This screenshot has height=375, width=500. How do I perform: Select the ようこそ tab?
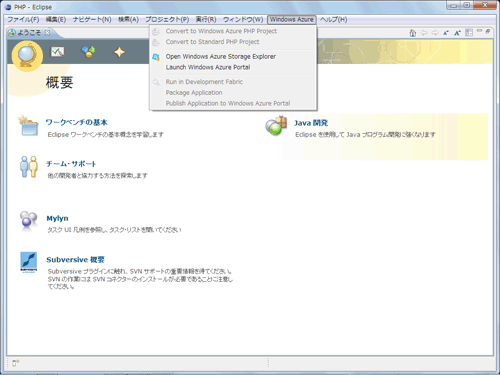29,33
